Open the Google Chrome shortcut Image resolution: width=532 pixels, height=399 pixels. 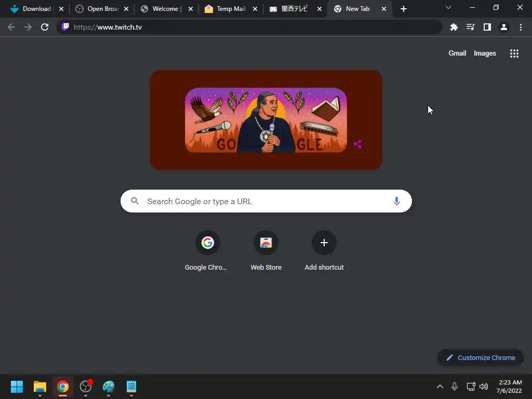[207, 250]
